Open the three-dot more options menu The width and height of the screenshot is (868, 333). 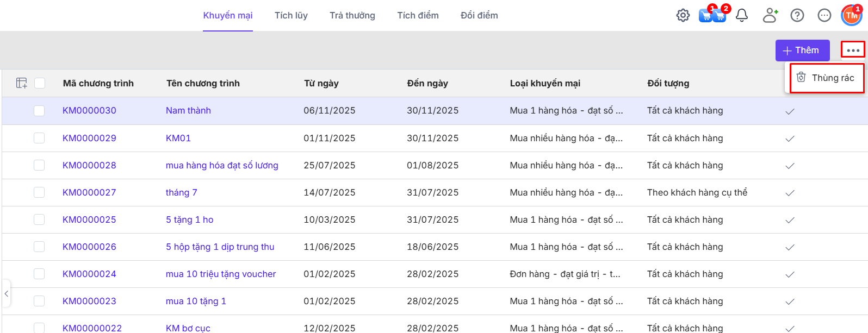click(853, 50)
